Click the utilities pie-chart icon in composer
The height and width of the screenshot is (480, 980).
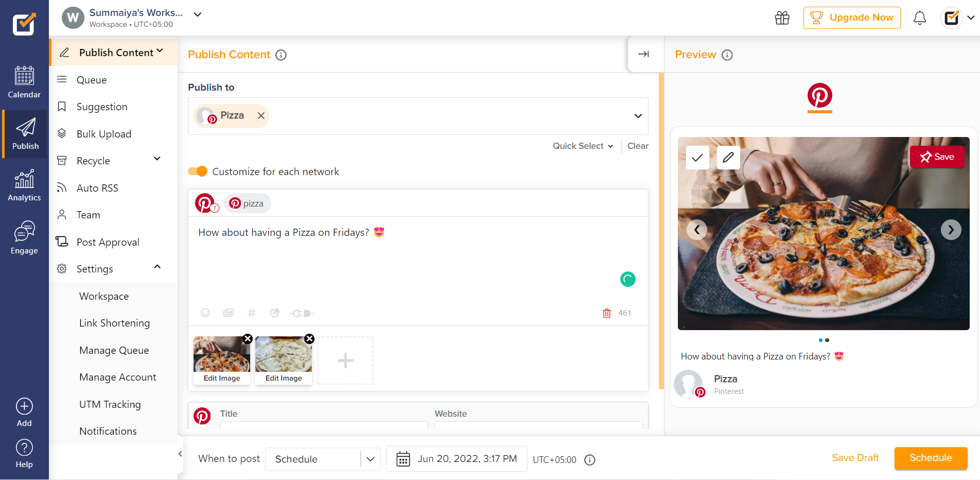point(274,313)
